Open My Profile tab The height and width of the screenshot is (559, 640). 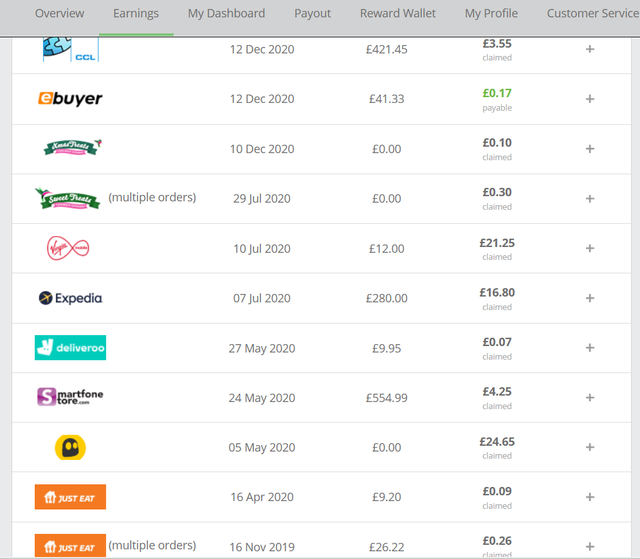click(491, 13)
